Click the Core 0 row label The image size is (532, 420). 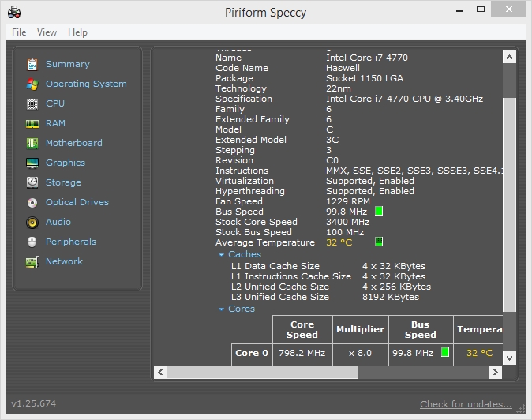click(x=252, y=353)
